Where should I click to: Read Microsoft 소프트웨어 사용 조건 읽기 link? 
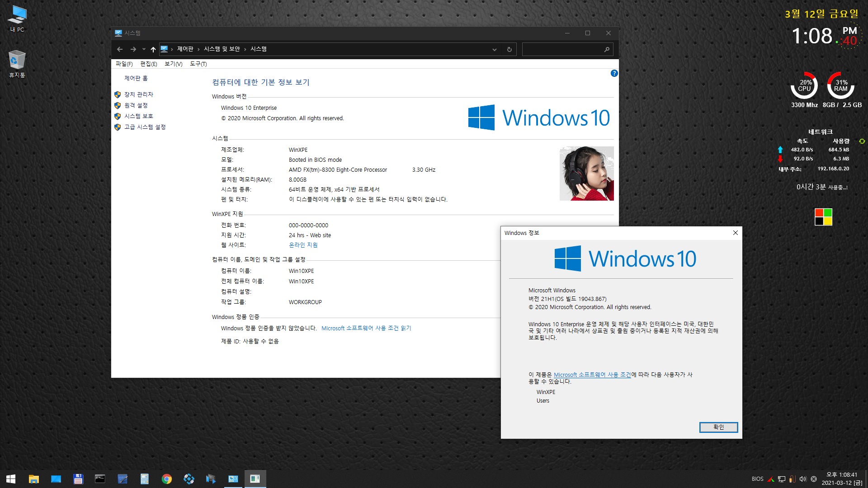click(366, 328)
